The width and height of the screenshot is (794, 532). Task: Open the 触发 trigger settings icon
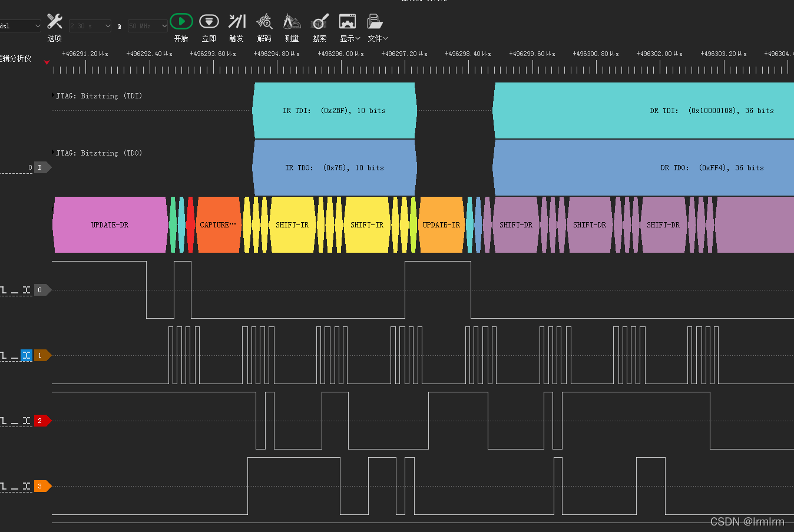click(x=237, y=21)
